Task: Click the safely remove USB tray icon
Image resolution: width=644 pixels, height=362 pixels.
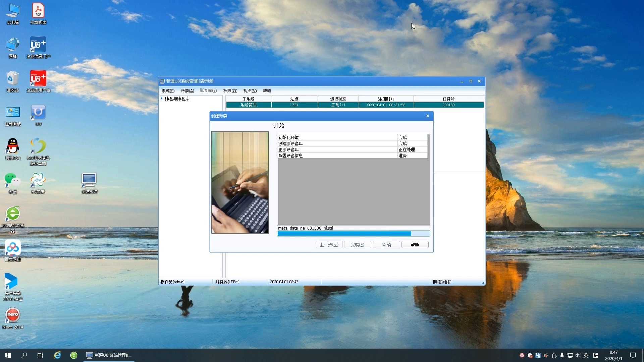Action: pos(554,355)
